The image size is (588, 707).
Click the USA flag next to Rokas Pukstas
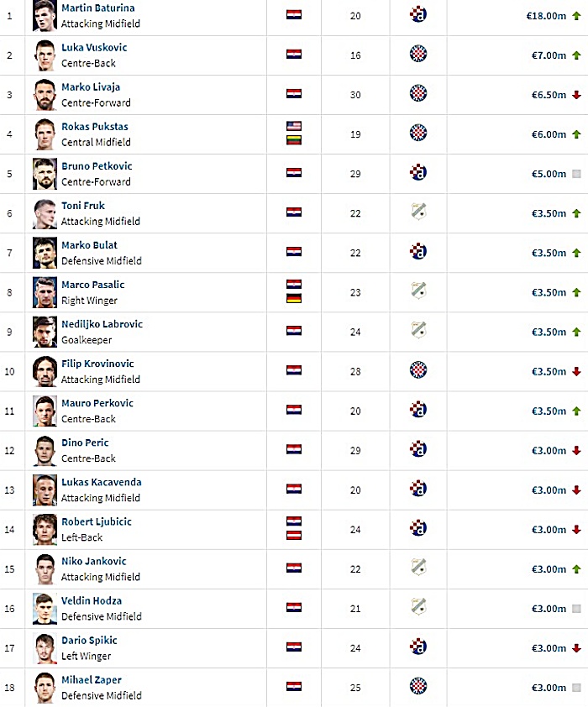point(294,126)
